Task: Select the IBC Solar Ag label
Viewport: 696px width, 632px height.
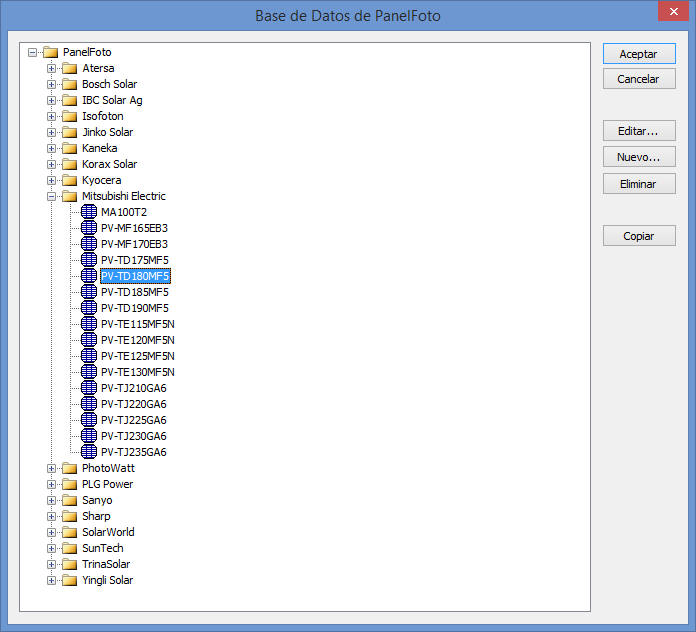Action: pos(112,100)
